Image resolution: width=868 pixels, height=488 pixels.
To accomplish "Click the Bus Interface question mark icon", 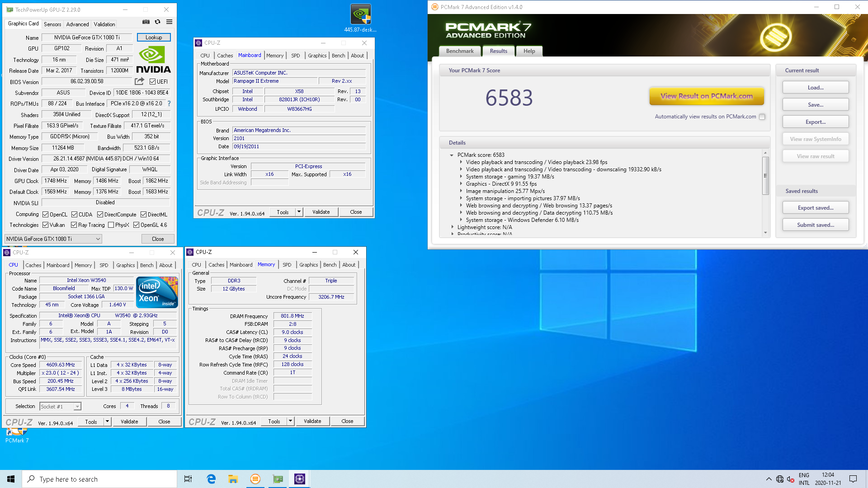I will (169, 103).
